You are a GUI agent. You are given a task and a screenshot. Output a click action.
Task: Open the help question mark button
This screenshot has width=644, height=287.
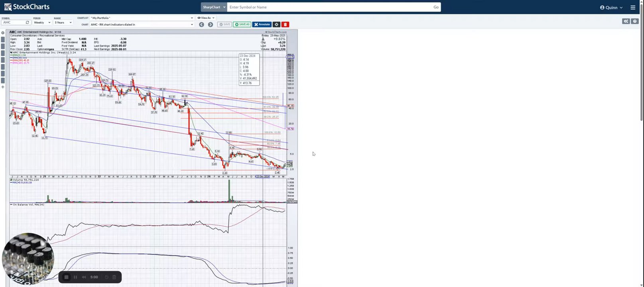635,22
